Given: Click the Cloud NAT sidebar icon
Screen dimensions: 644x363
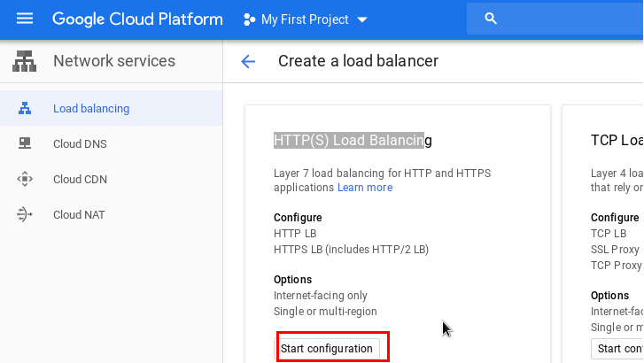Looking at the screenshot, I should coord(25,214).
